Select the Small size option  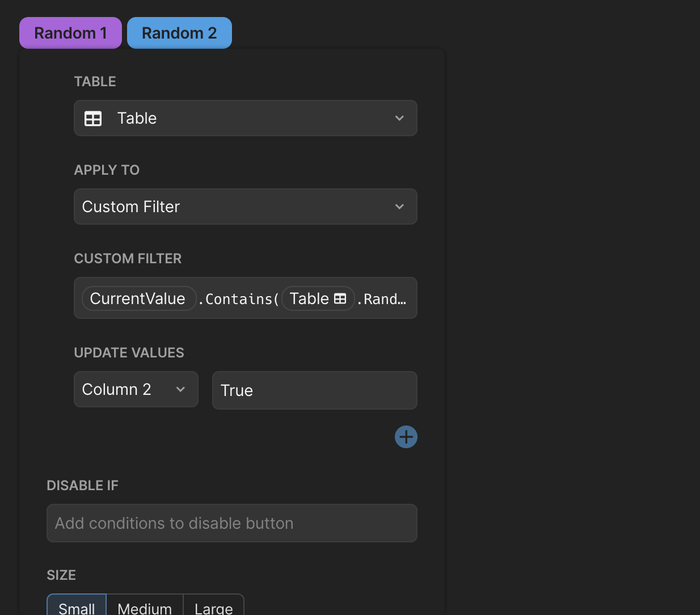coord(77,607)
